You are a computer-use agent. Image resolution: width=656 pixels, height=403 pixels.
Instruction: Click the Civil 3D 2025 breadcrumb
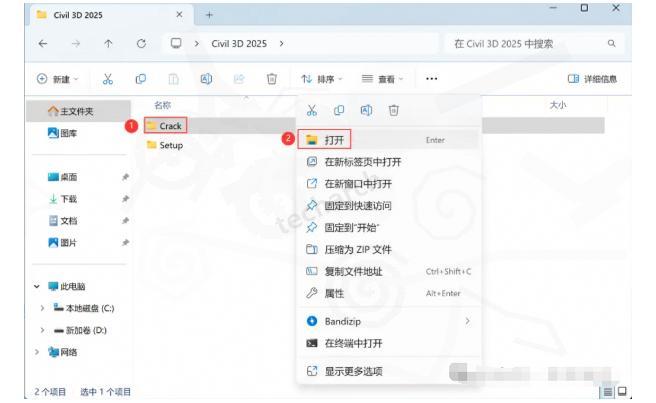239,44
